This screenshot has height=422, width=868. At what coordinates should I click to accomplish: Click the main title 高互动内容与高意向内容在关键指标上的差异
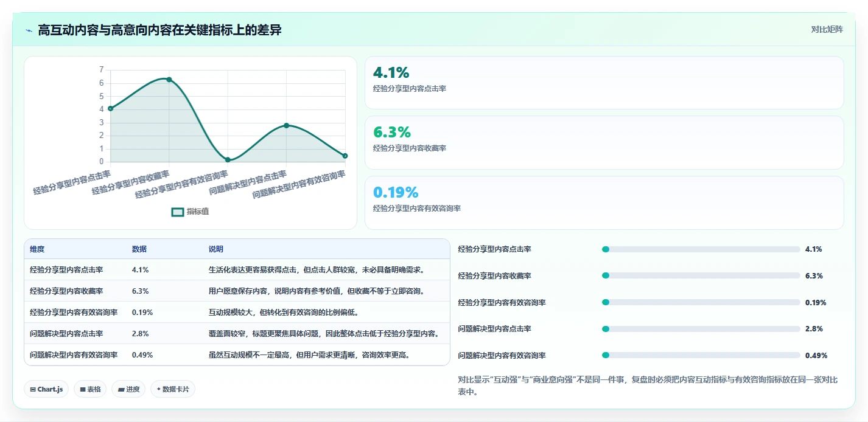point(159,30)
